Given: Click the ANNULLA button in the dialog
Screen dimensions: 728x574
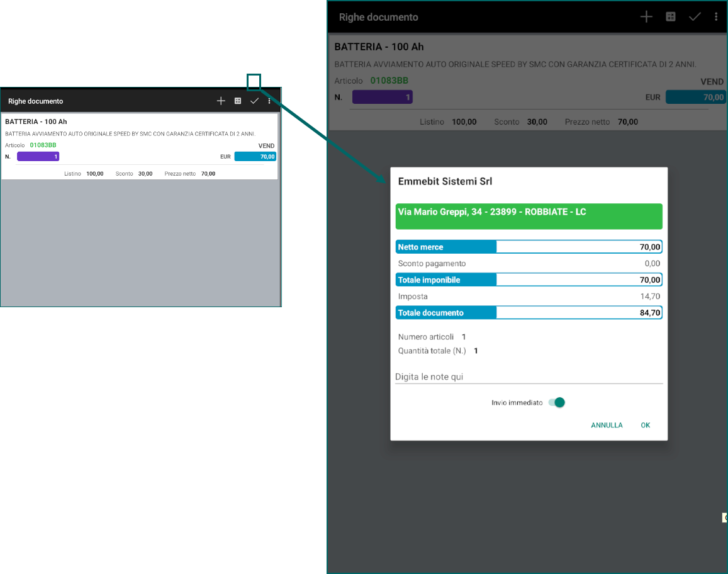Looking at the screenshot, I should coord(607,425).
